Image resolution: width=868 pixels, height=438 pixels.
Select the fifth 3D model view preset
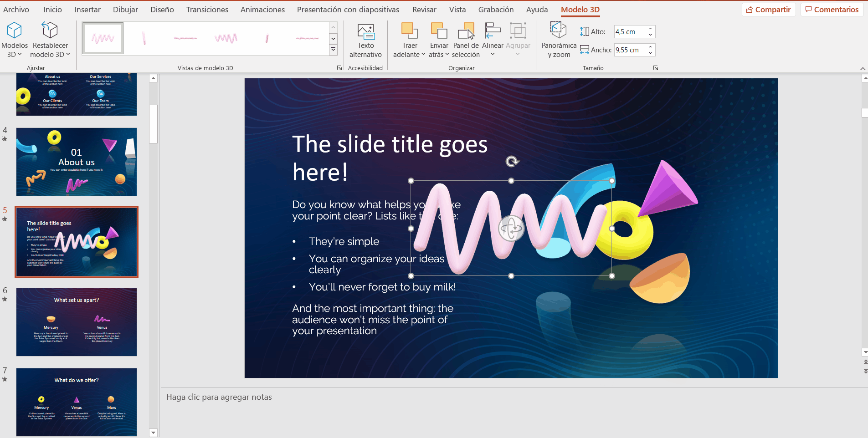(267, 38)
